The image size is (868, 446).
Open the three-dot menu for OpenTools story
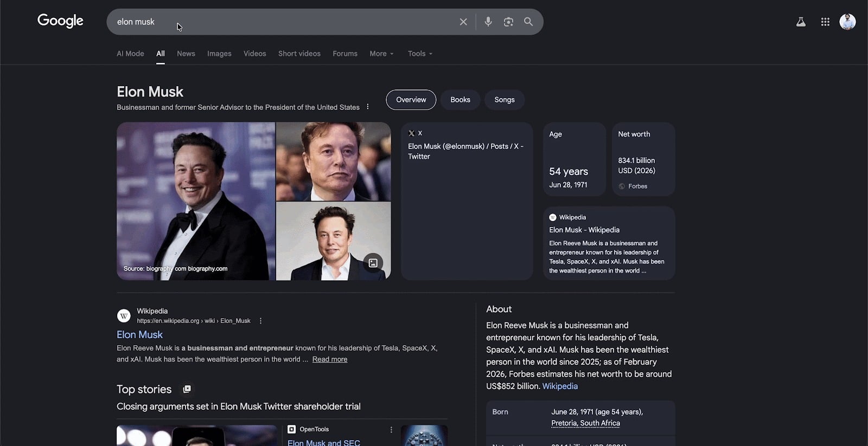tap(391, 430)
